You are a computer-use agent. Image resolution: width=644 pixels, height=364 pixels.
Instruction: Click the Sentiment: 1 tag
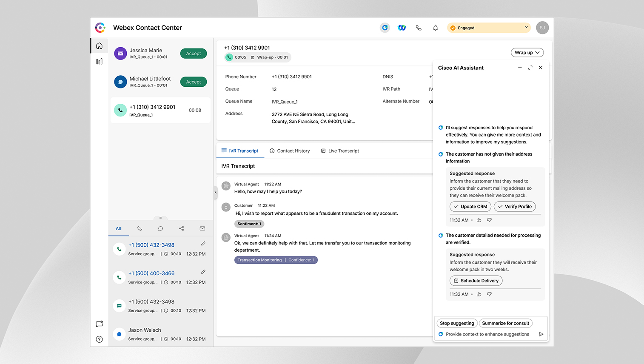249,224
